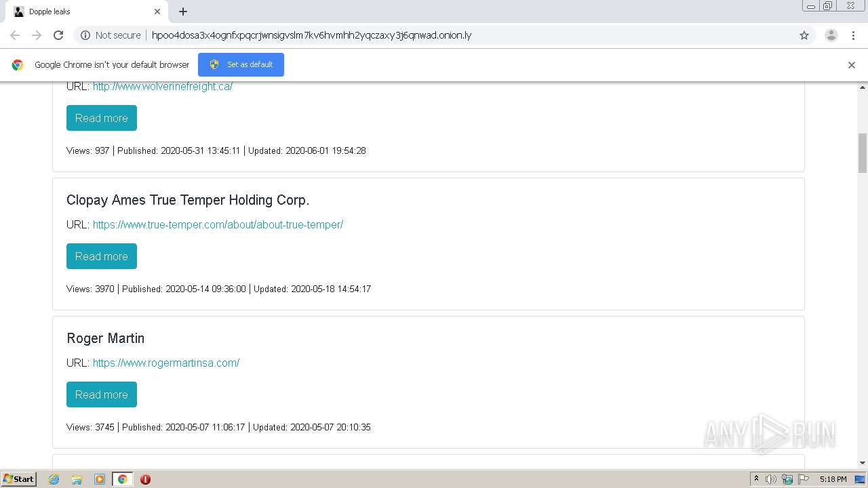
Task: Open the Action Center flag icon
Action: [804, 479]
